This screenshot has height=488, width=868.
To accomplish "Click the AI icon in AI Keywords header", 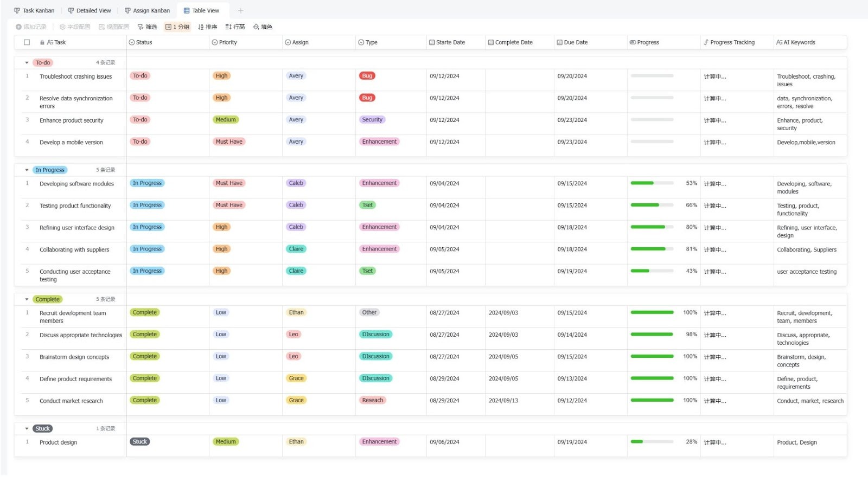I will point(780,42).
